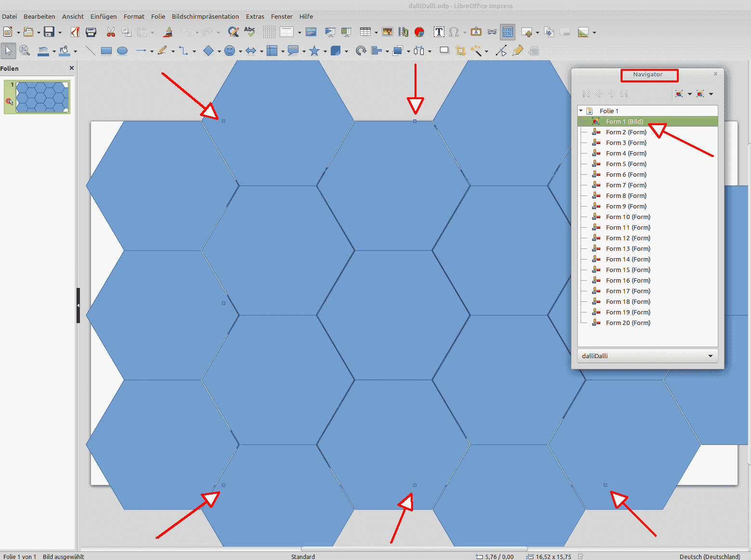
Task: Open Basic Shapes dropdown arrow
Action: [x=219, y=51]
